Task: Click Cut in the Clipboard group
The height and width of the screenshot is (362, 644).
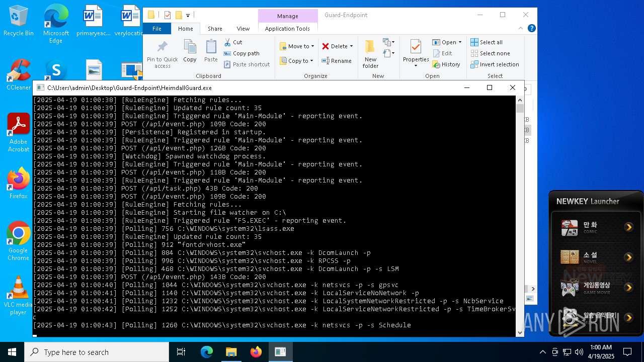Action: 233,42
